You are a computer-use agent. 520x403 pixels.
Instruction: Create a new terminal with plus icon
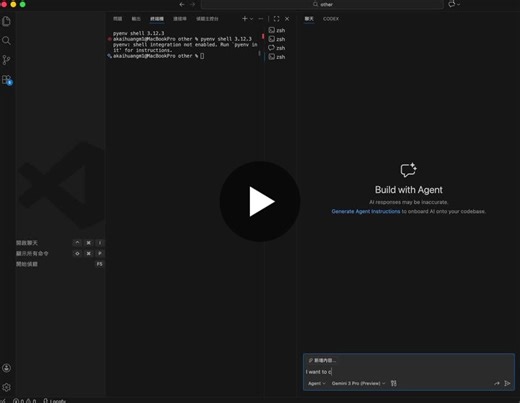245,19
